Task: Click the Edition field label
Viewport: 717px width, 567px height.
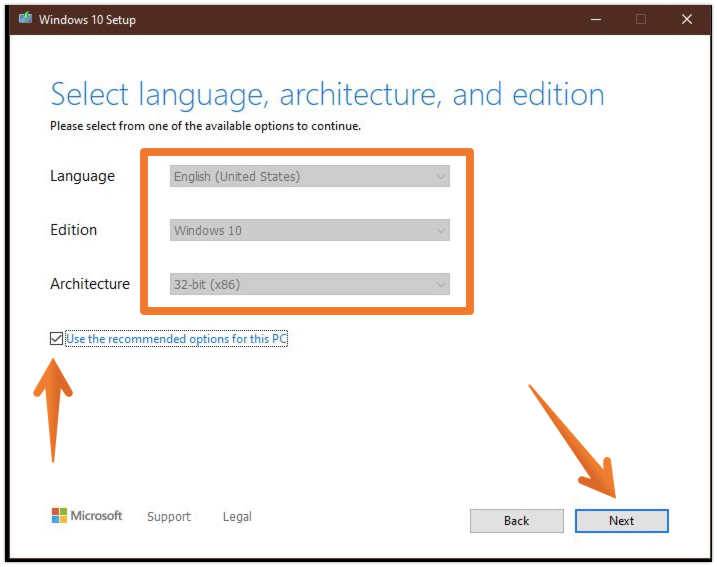Action: [x=74, y=230]
